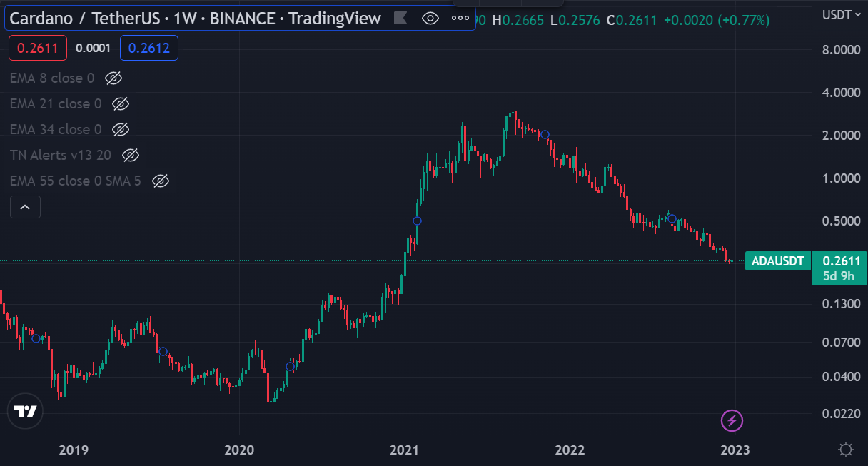Unhide the EMA 34 indicator via eye icon
868x466 pixels.
click(121, 129)
